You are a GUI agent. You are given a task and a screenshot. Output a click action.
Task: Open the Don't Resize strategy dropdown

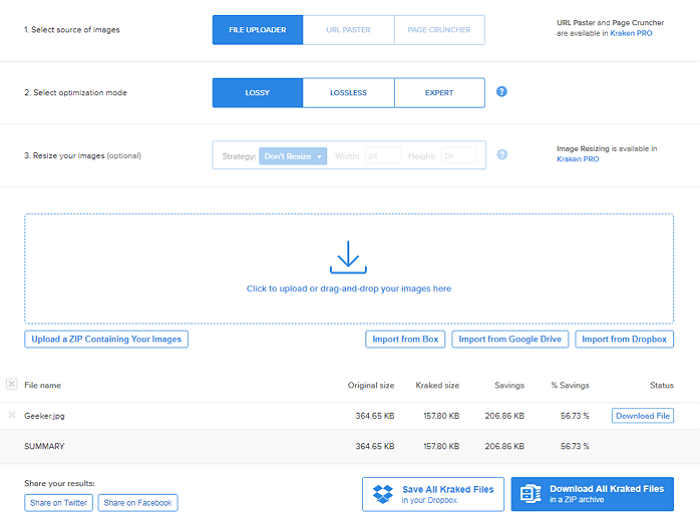click(293, 156)
